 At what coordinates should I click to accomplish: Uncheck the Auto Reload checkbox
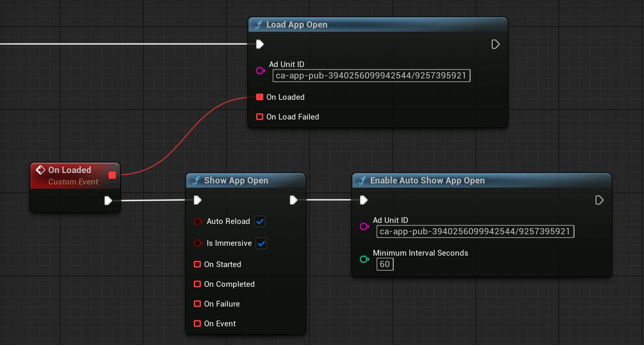pos(260,222)
